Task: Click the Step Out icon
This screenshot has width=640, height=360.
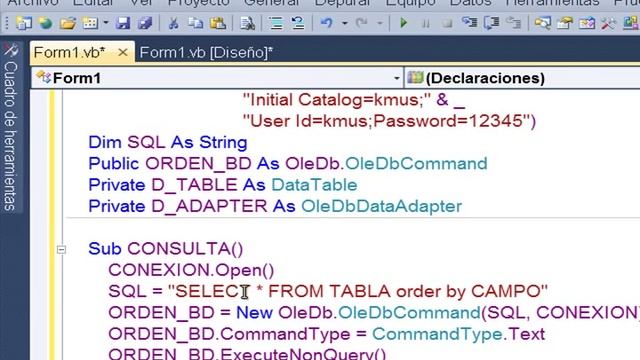Action: 513,23
